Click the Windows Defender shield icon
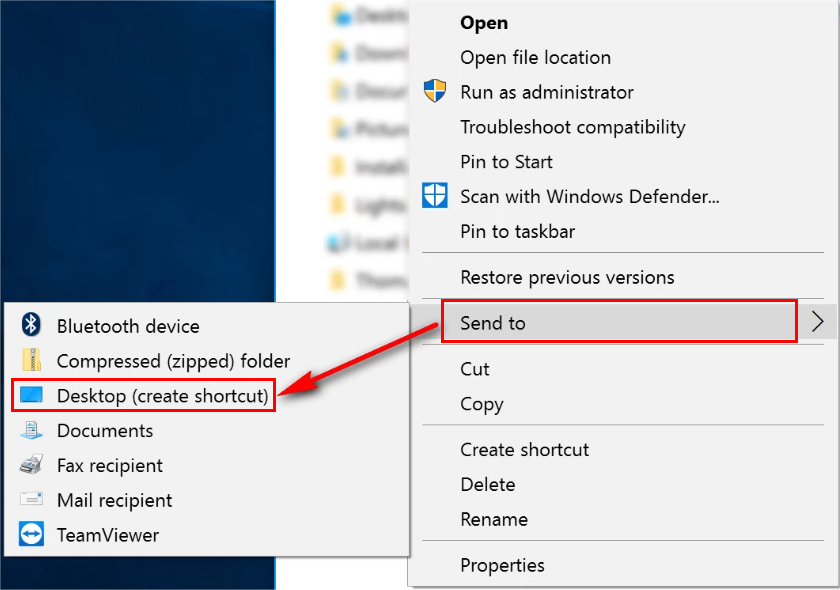This screenshot has height=590, width=840. [x=434, y=196]
